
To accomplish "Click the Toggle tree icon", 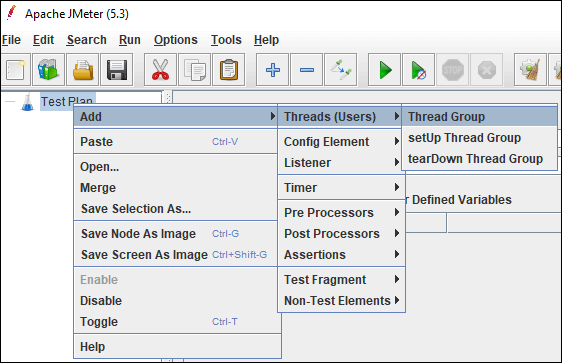I will click(x=340, y=70).
